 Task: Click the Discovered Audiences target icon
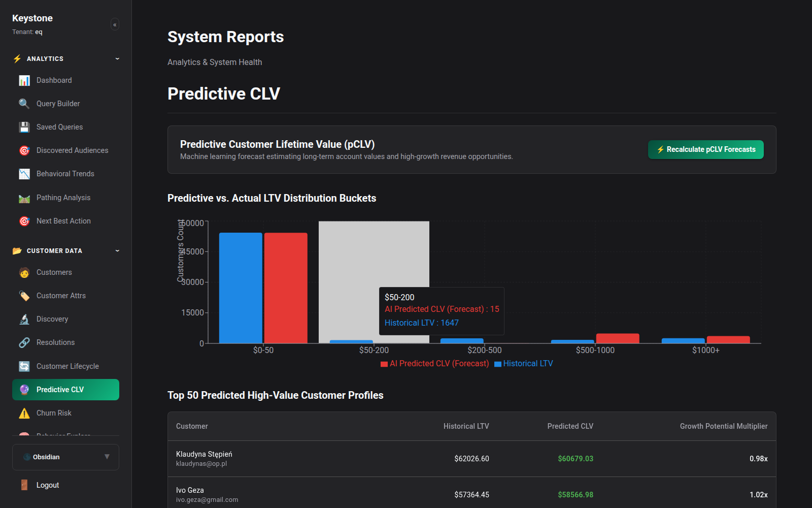click(24, 150)
